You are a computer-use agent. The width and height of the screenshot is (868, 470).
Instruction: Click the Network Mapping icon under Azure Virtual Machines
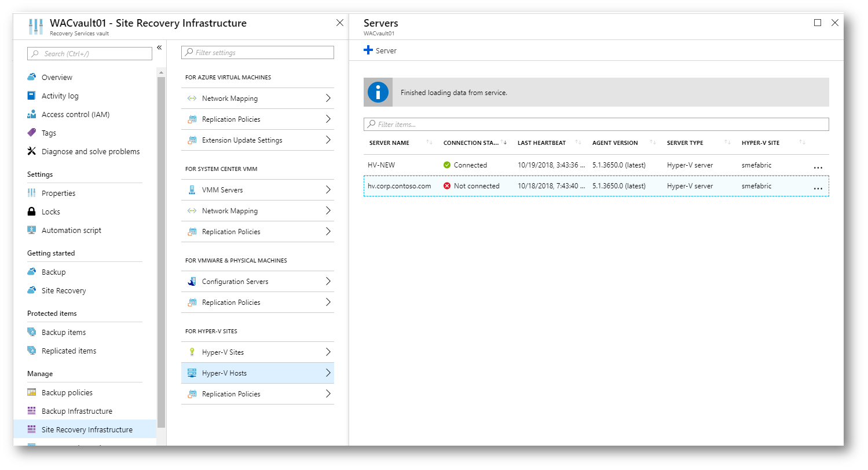(x=192, y=99)
